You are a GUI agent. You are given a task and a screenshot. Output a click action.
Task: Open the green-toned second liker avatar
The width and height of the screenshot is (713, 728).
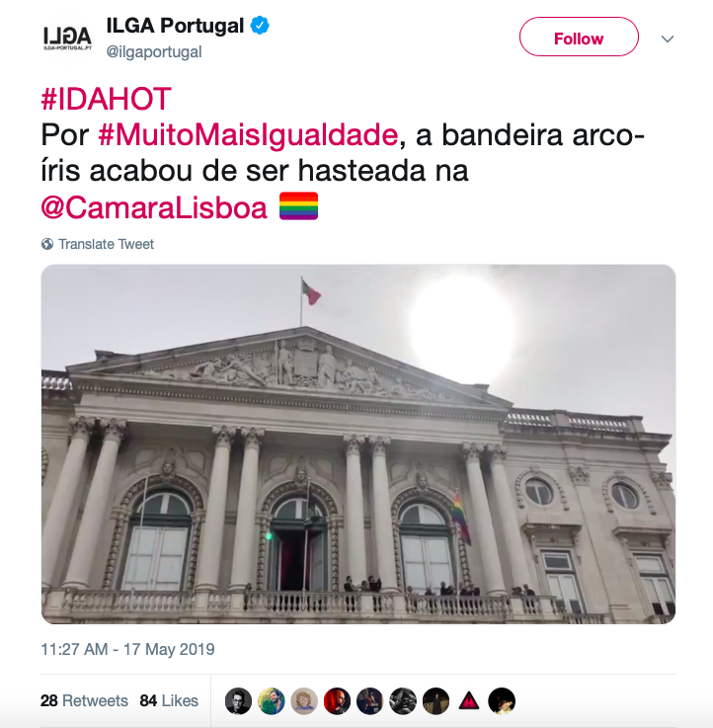click(x=272, y=701)
